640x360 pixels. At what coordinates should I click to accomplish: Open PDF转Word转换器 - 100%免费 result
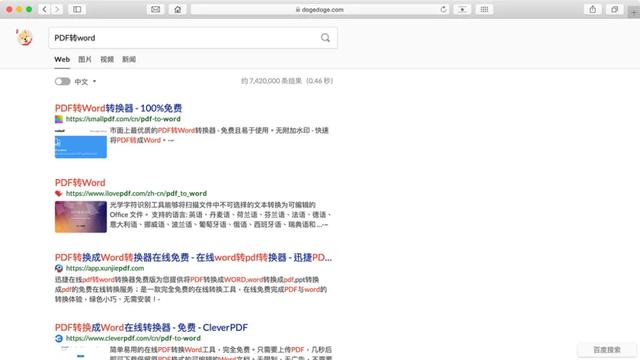click(x=118, y=108)
